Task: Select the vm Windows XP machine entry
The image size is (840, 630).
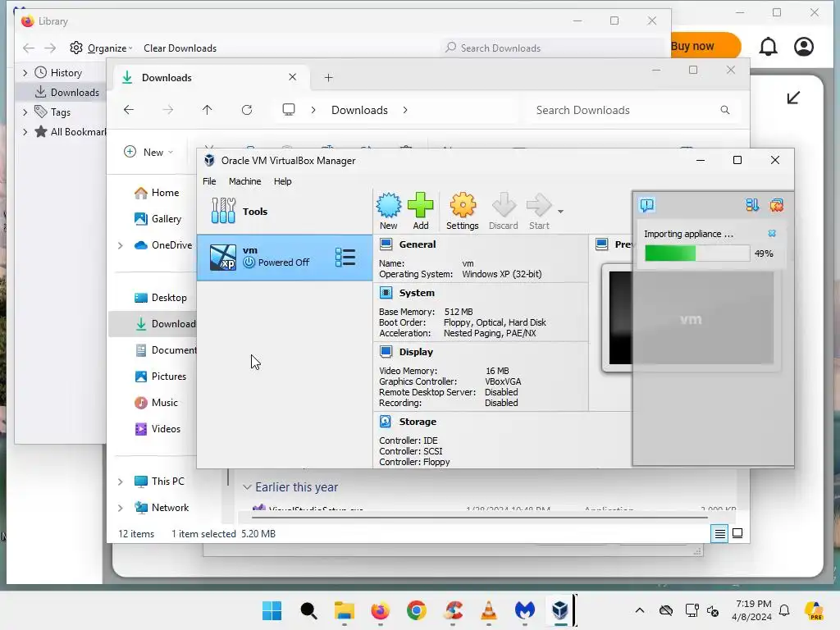Action: pos(285,257)
